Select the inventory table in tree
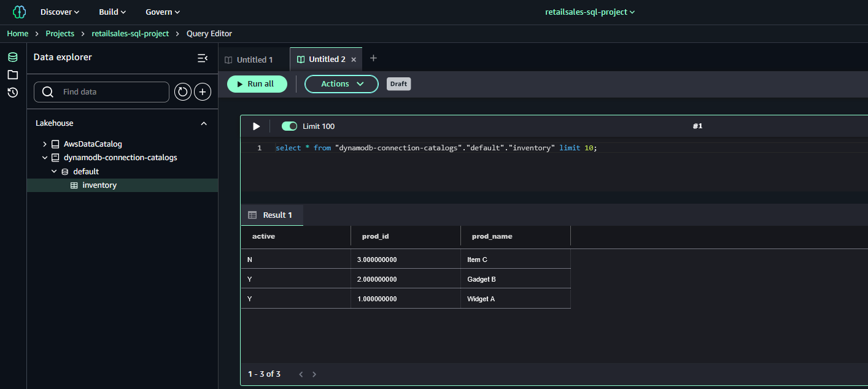The image size is (868, 389). click(x=99, y=185)
